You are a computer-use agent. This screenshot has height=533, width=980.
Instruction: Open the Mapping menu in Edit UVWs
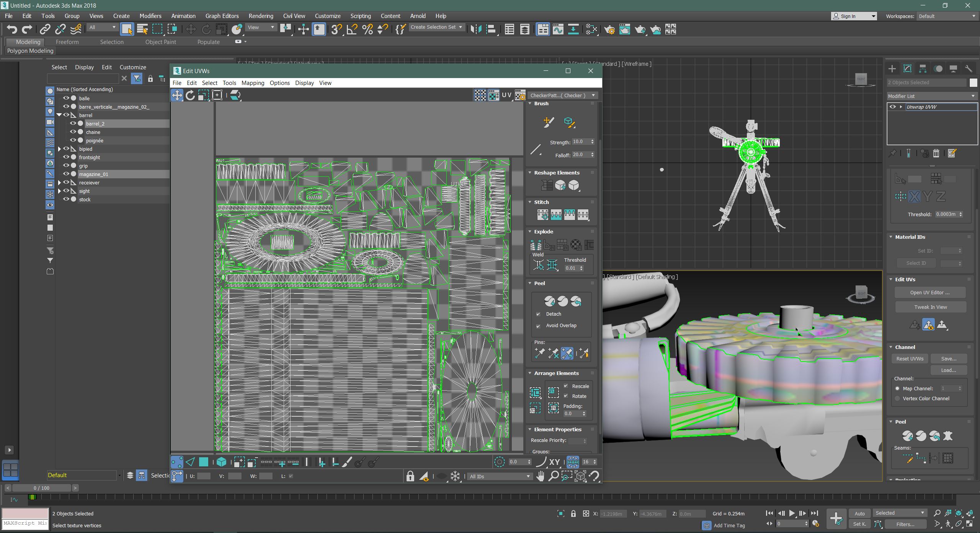253,83
